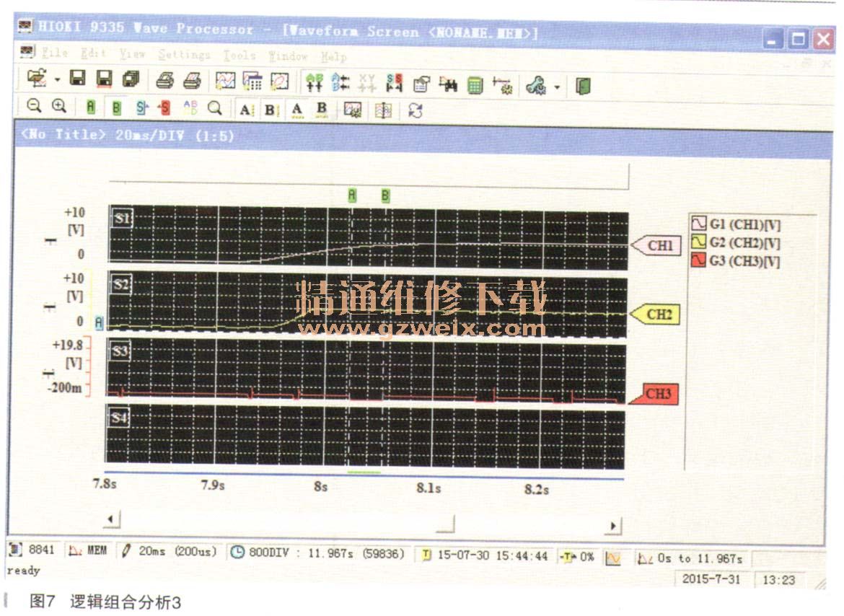Click the green AB vertical cursors icon
The width and height of the screenshot is (844, 616).
coord(315,82)
